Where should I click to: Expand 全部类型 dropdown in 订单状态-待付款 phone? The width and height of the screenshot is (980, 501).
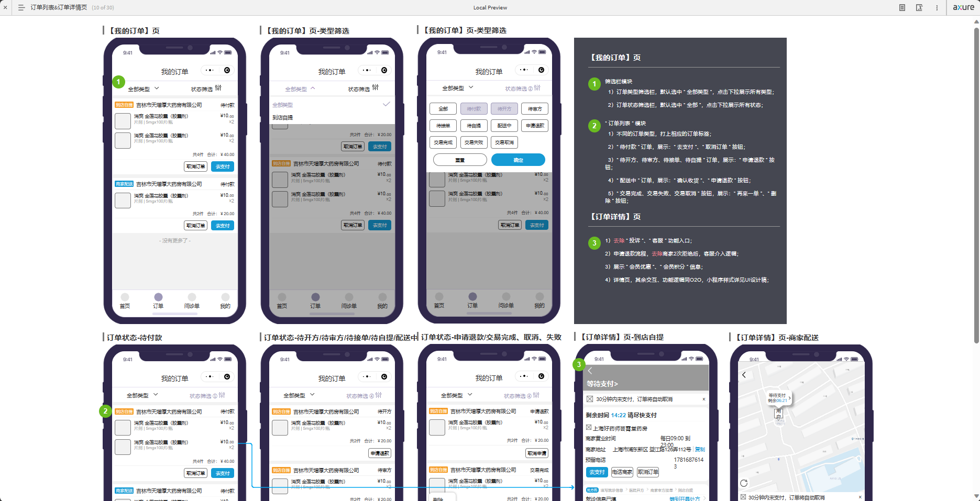142,395
